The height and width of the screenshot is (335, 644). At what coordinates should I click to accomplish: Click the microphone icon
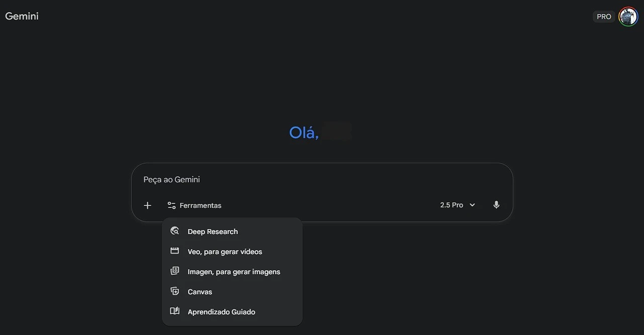pos(496,205)
